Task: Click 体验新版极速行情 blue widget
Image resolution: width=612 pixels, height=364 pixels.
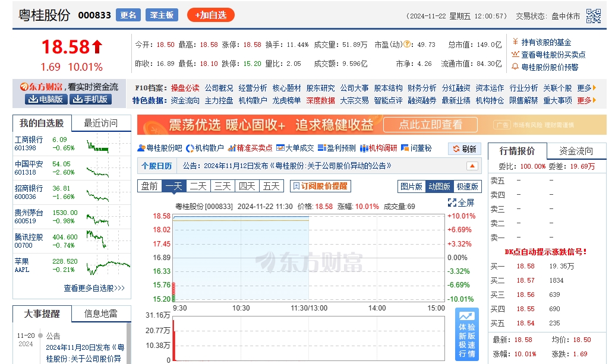Action: tap(467, 334)
